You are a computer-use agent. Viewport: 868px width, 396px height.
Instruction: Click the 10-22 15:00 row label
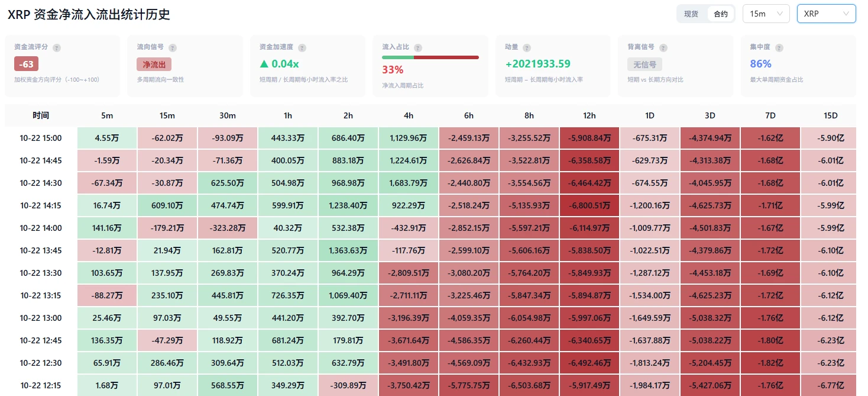tap(41, 138)
